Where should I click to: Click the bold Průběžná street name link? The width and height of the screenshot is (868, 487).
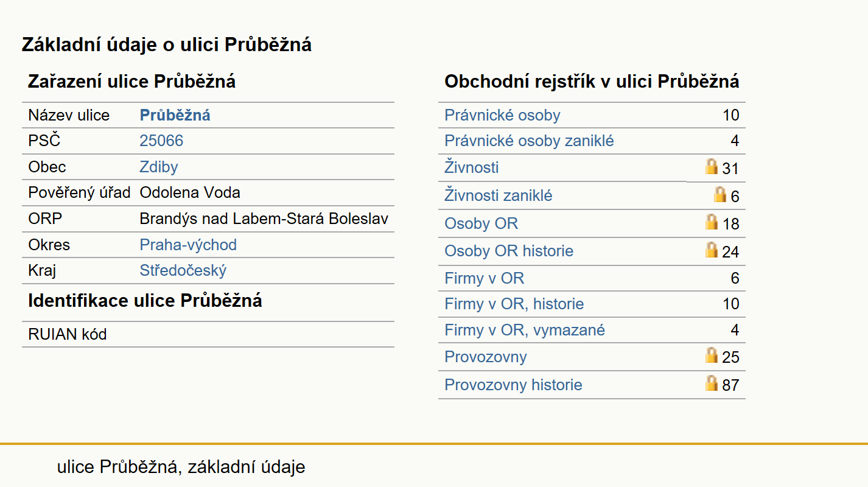(175, 115)
